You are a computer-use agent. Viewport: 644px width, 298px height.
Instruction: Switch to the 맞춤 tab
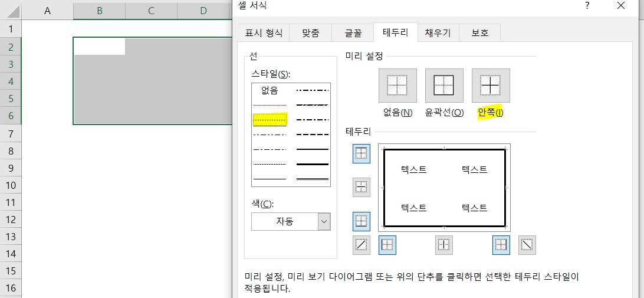click(x=310, y=33)
